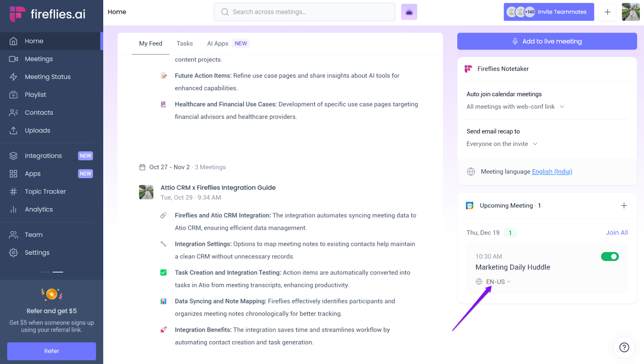The width and height of the screenshot is (644, 364).
Task: Click the wrench icon by Integration Settings
Action: click(163, 244)
